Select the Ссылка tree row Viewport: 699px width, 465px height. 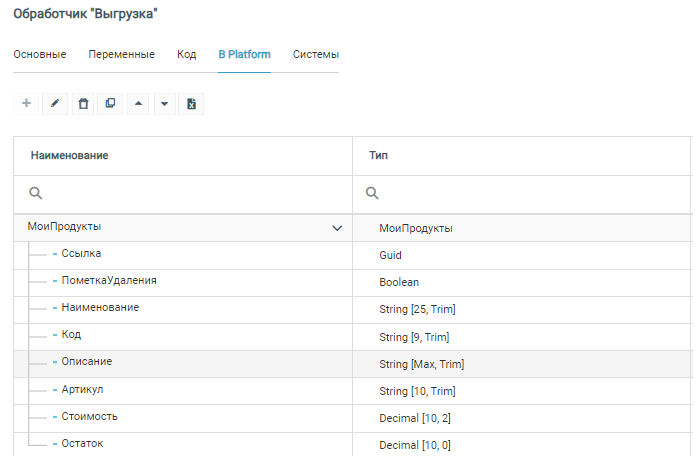pos(353,255)
